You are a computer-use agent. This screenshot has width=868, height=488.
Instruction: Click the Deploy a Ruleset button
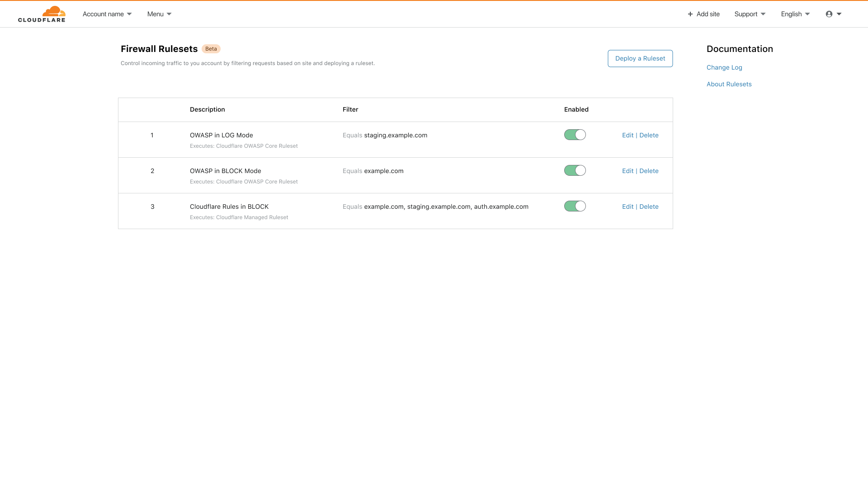640,58
